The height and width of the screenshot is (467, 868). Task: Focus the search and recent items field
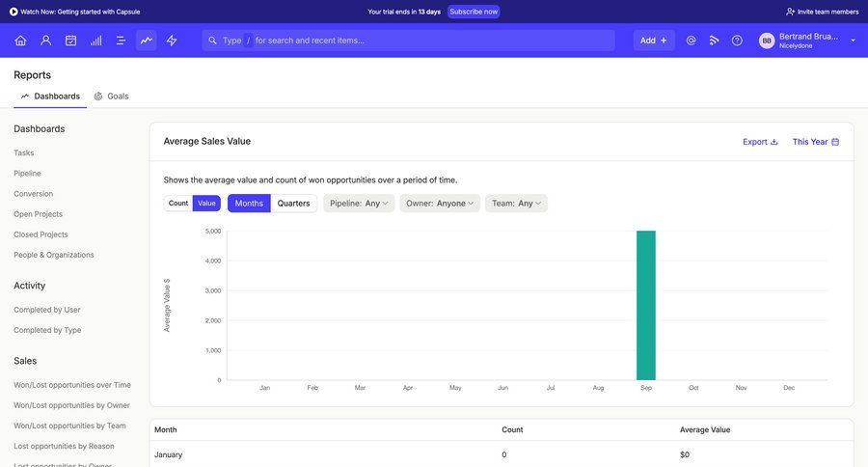(x=415, y=41)
